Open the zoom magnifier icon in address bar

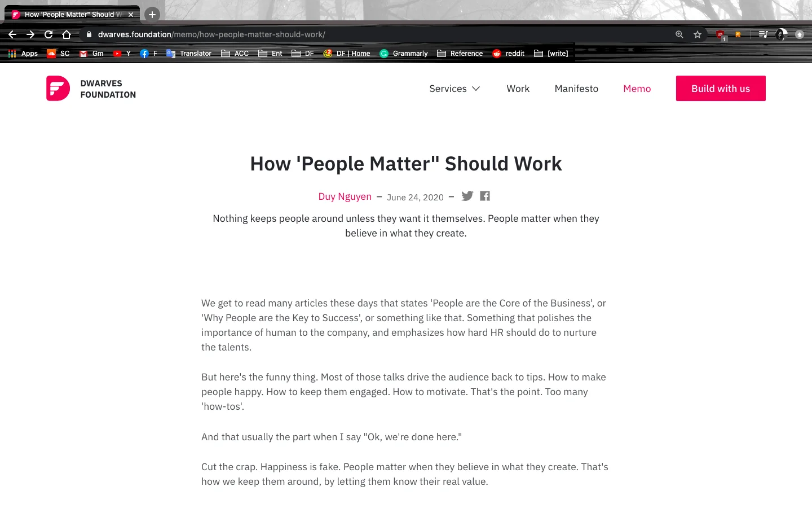point(679,34)
